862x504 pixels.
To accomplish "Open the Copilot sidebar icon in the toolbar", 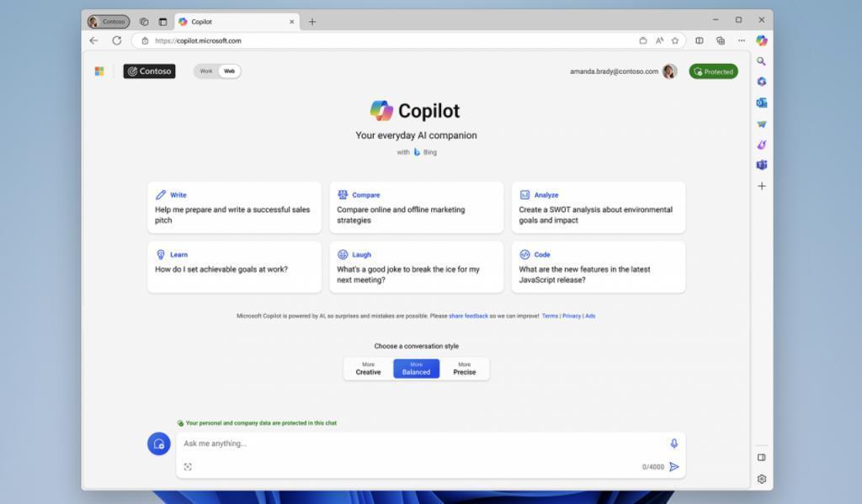I will [x=761, y=40].
